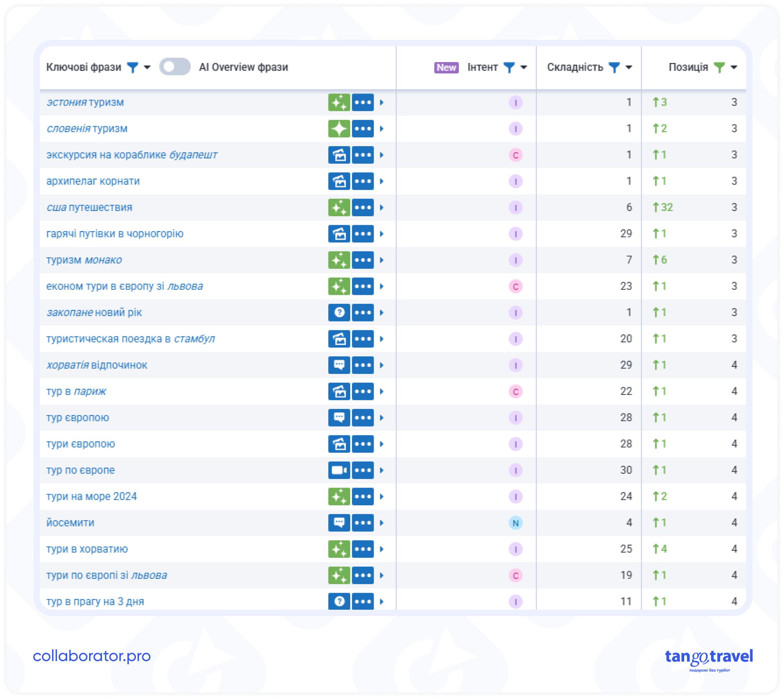This screenshot has height=699, width=784.
Task: Click chat bubble icon for йосемити row
Action: [x=339, y=523]
